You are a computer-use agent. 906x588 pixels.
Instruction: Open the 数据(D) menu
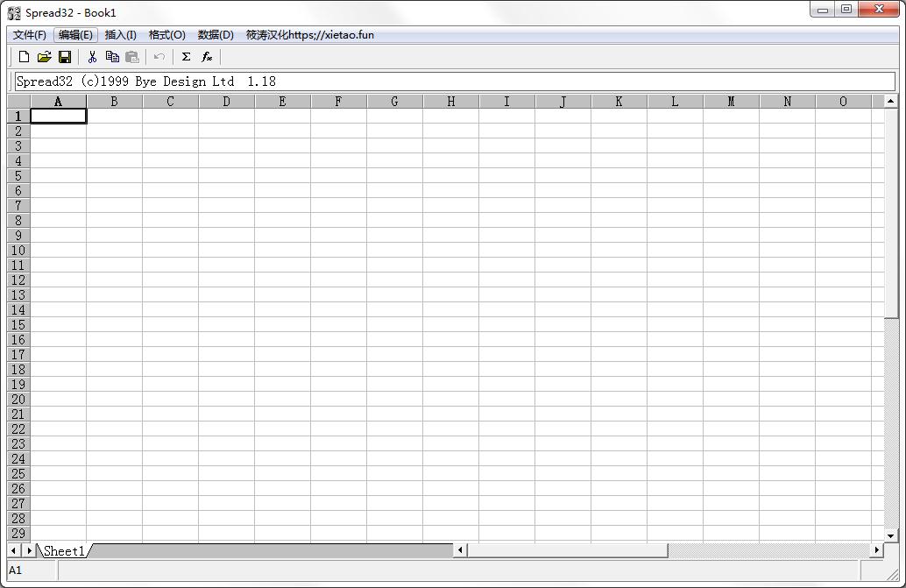point(212,35)
